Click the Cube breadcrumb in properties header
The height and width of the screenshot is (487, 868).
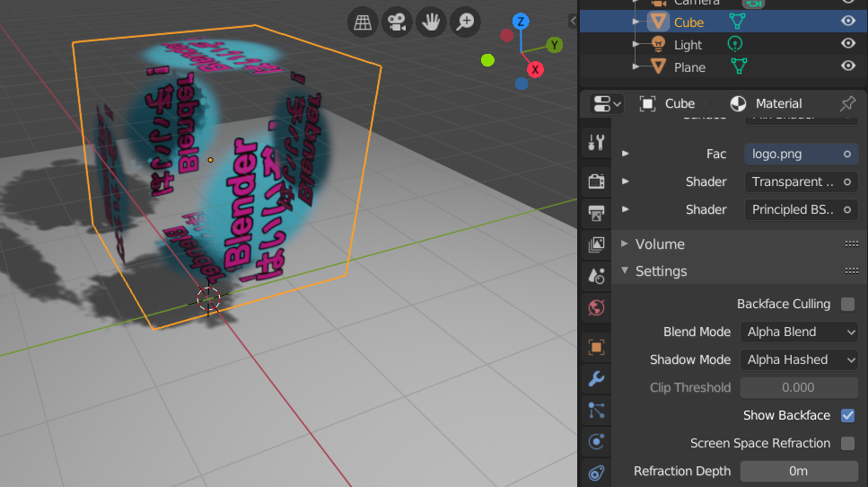click(x=667, y=103)
